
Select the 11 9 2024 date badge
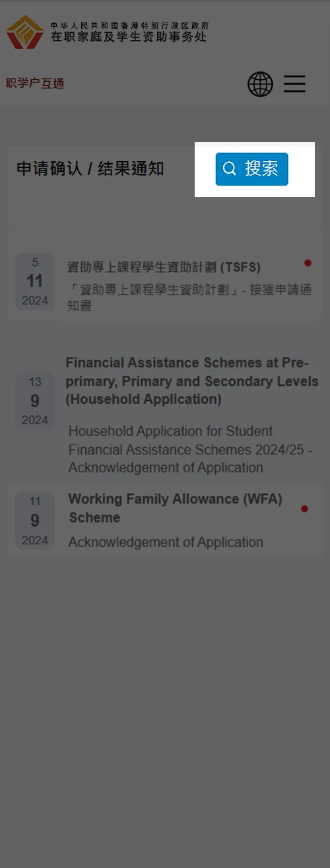pyautogui.click(x=35, y=521)
